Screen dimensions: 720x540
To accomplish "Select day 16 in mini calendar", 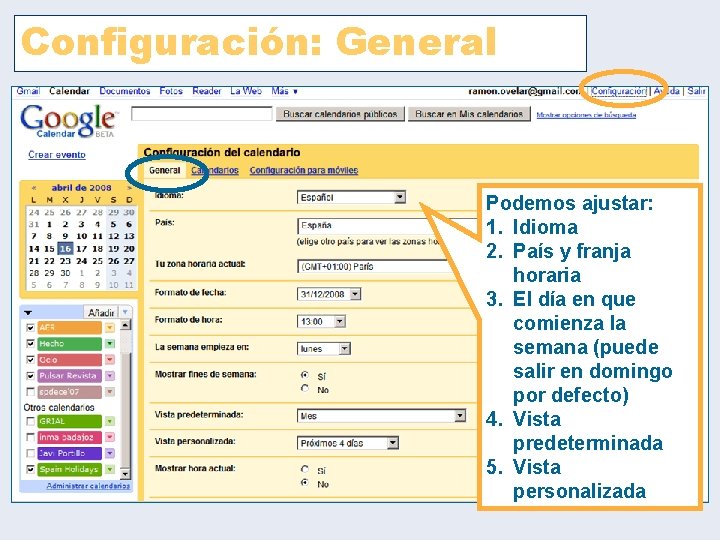I will (x=65, y=248).
